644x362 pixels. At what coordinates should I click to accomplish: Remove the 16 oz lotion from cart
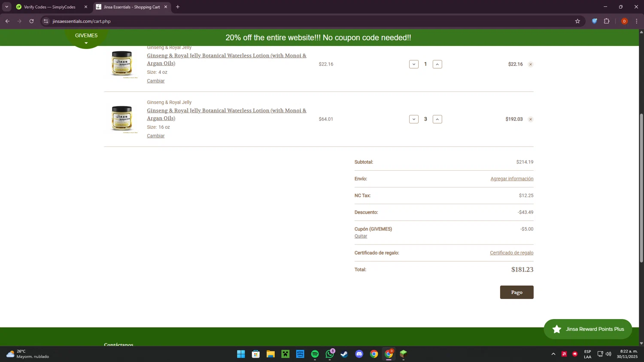click(x=531, y=119)
